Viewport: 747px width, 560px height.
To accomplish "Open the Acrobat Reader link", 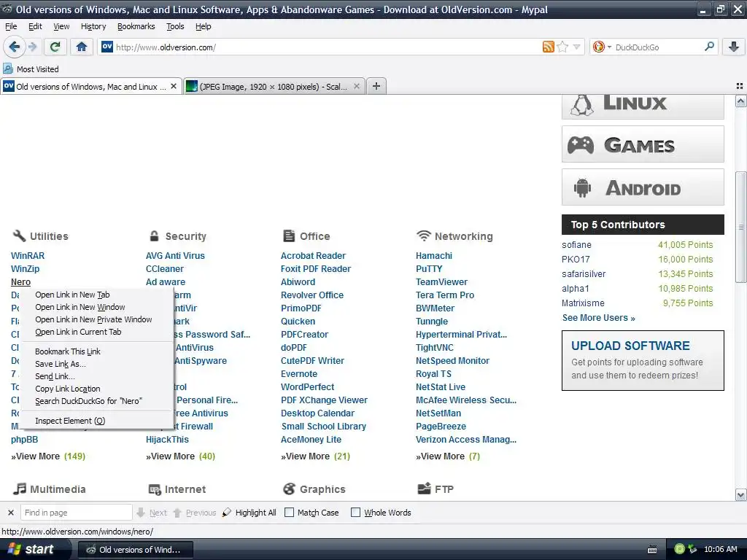I will point(313,256).
